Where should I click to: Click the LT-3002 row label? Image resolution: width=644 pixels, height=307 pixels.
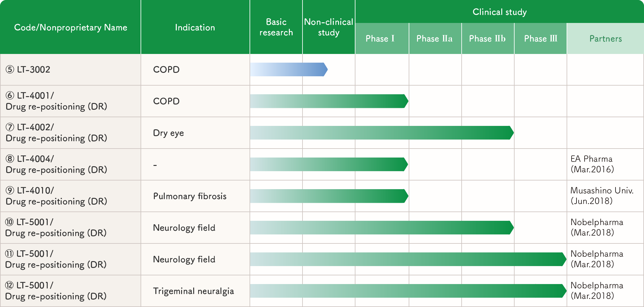(28, 69)
